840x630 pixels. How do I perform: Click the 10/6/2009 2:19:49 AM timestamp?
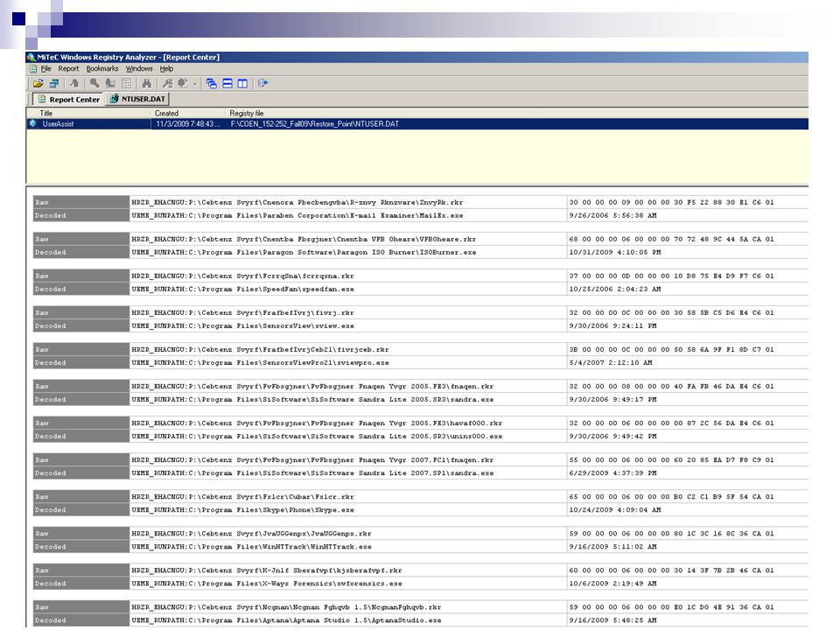[612, 584]
